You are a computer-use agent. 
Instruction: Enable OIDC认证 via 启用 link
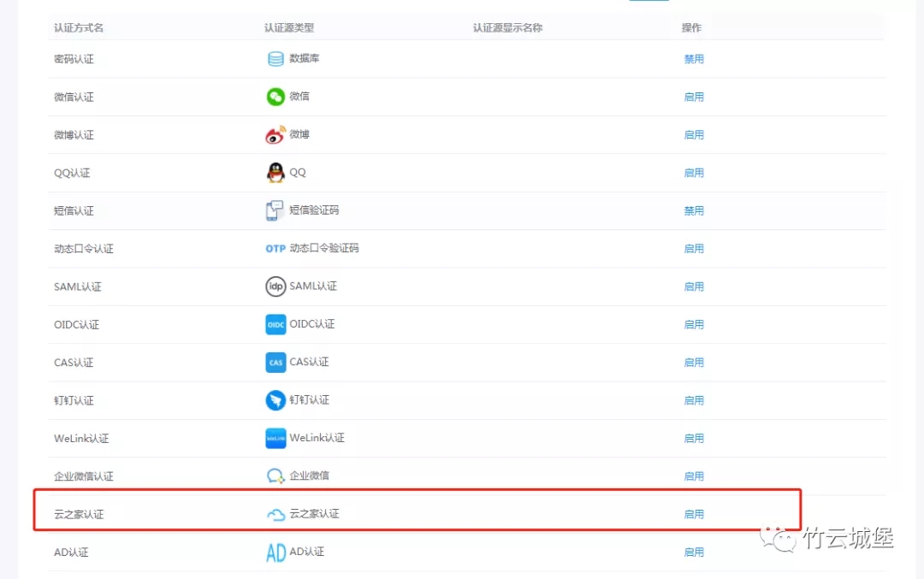click(x=694, y=324)
